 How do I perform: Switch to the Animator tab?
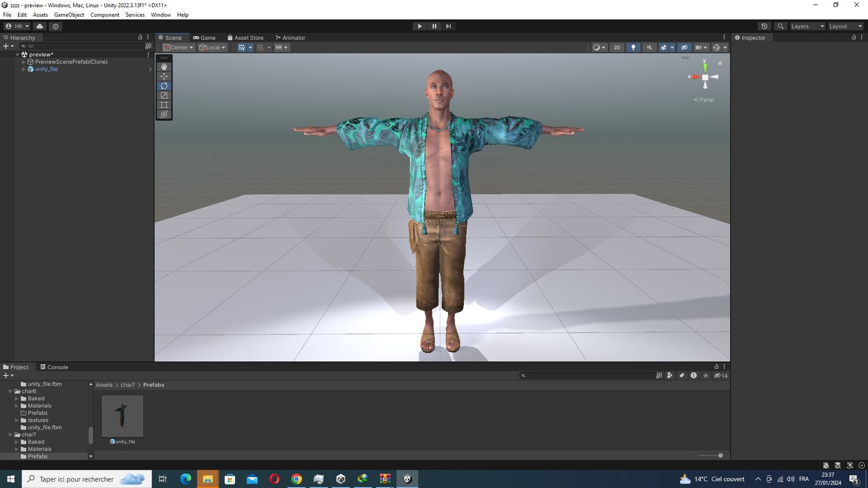290,37
